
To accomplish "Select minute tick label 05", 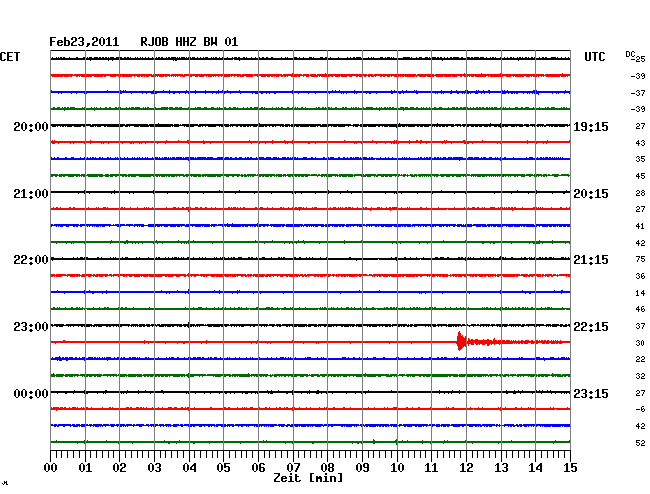I will (223, 467).
